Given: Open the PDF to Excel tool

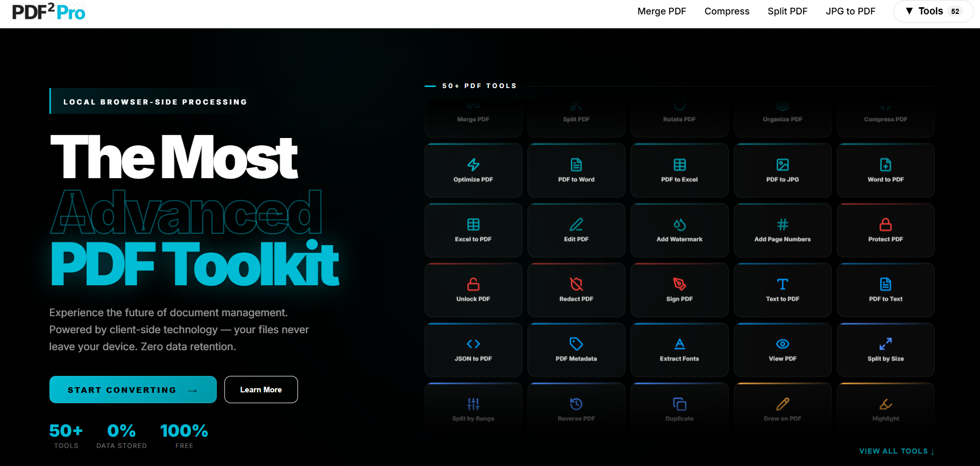Looking at the screenshot, I should pyautogui.click(x=679, y=170).
